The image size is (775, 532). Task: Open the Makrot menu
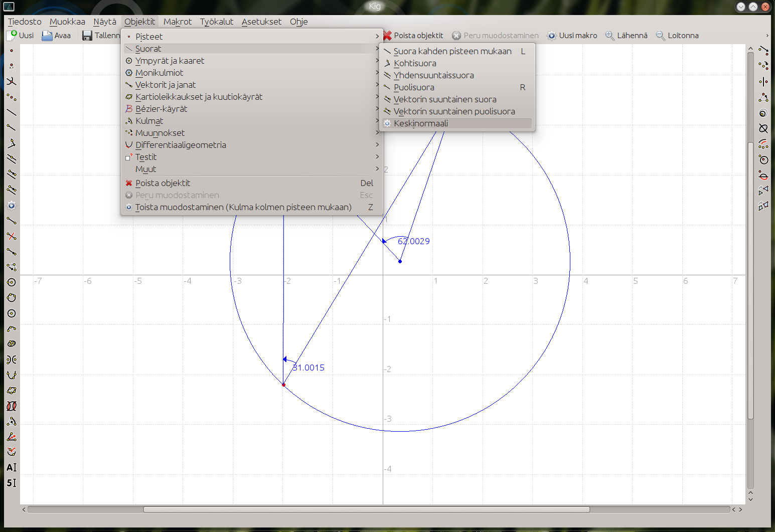pyautogui.click(x=178, y=22)
